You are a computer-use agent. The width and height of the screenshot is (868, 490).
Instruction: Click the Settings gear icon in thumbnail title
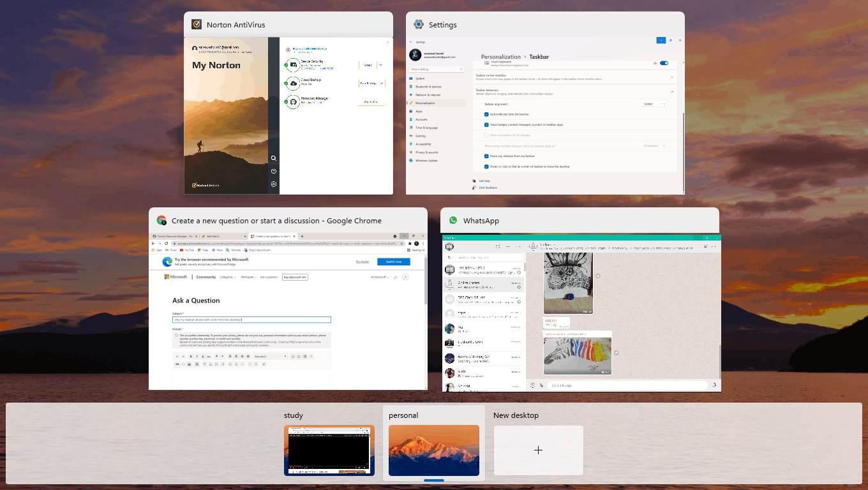(419, 25)
